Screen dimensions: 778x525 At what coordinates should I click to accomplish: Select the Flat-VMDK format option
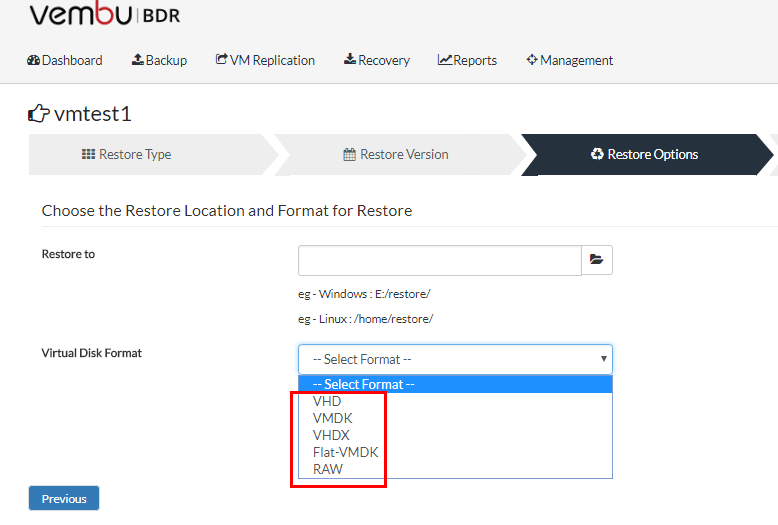coord(345,452)
